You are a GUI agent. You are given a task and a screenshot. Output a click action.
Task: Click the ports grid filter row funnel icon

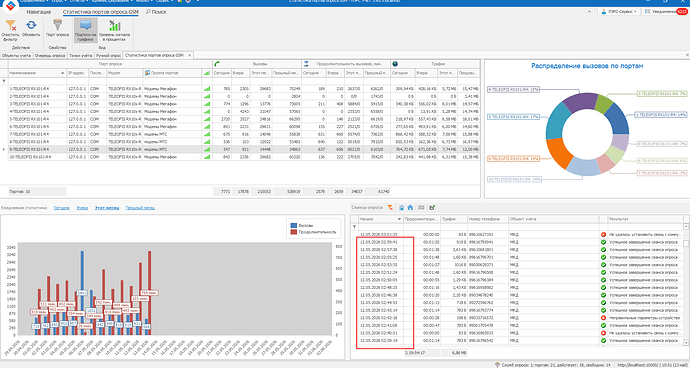tap(4, 81)
